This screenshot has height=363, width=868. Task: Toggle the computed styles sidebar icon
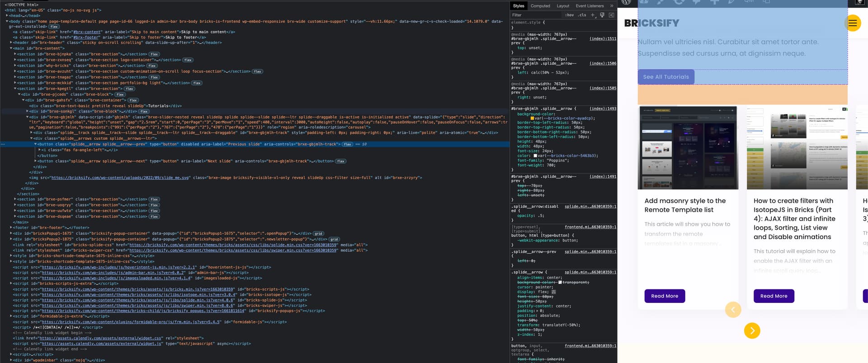click(x=611, y=15)
